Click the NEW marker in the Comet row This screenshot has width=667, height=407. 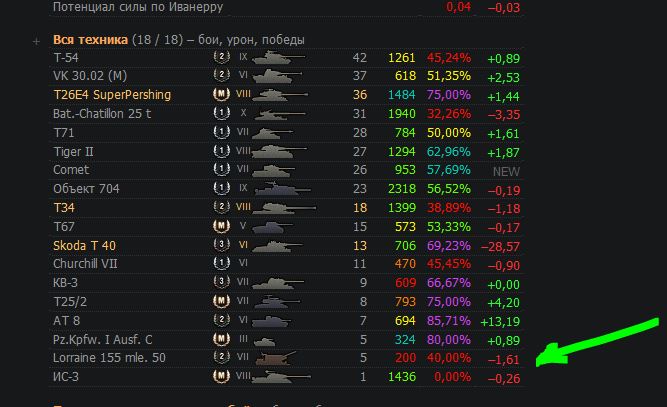tap(506, 171)
